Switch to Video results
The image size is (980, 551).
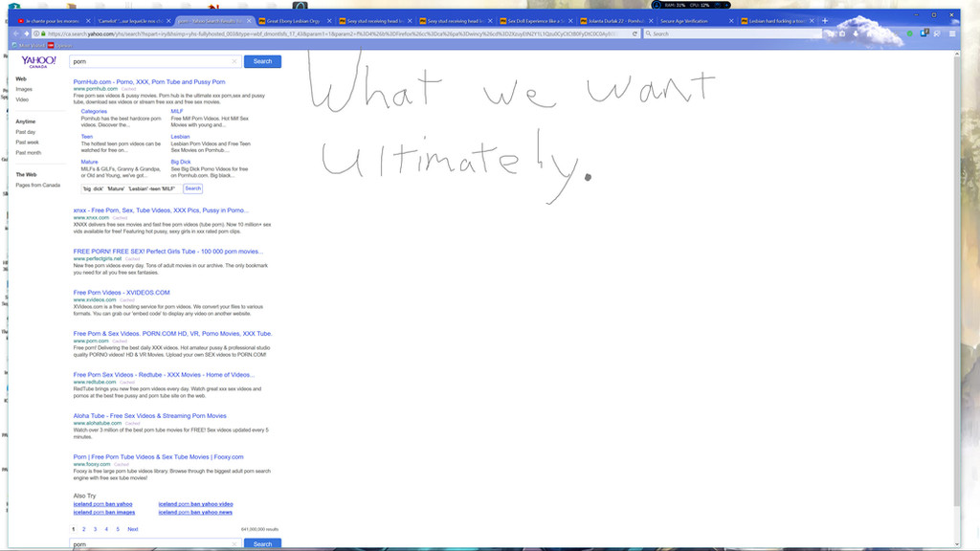(22, 99)
